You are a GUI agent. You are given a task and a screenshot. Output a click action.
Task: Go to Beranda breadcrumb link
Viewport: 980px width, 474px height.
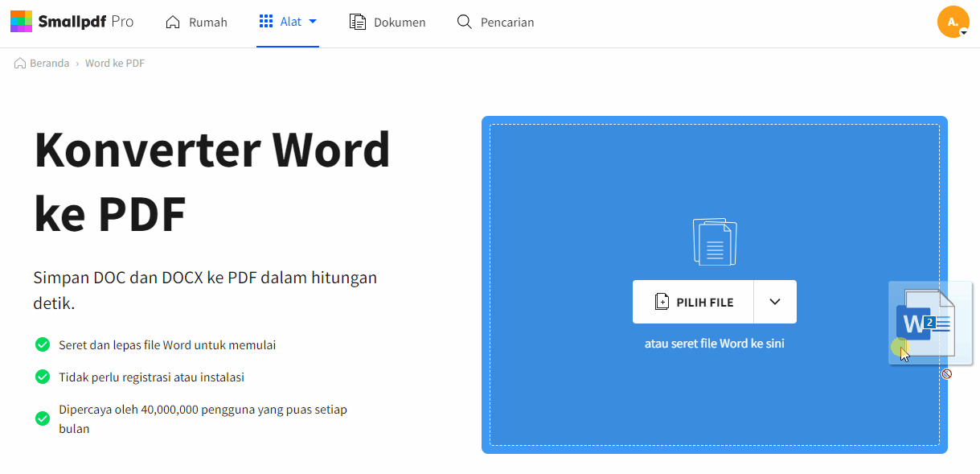tap(49, 63)
